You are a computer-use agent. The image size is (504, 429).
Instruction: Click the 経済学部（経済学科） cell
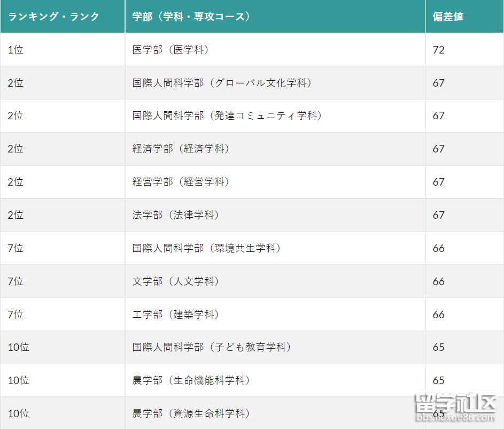pos(181,149)
